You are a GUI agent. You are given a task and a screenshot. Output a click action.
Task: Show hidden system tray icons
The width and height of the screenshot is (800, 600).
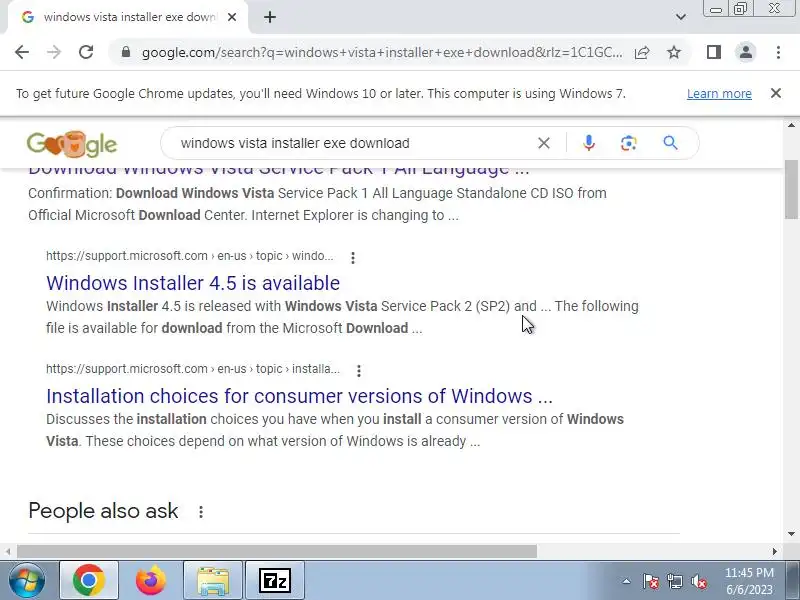coord(626,581)
